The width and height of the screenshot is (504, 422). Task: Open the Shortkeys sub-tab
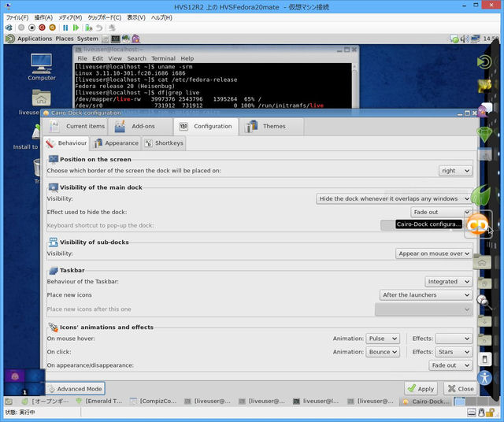(x=164, y=143)
